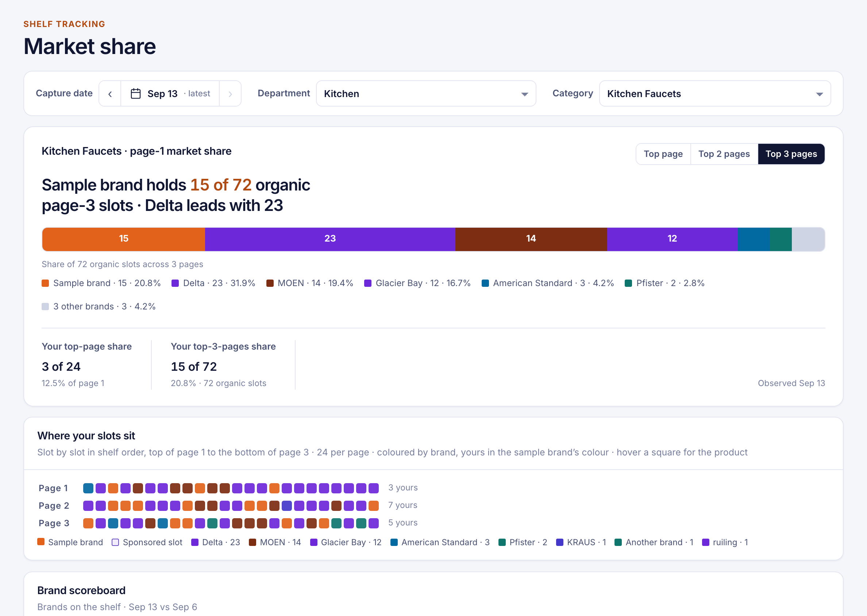Expand the Category Kitchen Faucets dropdown

[x=715, y=94]
